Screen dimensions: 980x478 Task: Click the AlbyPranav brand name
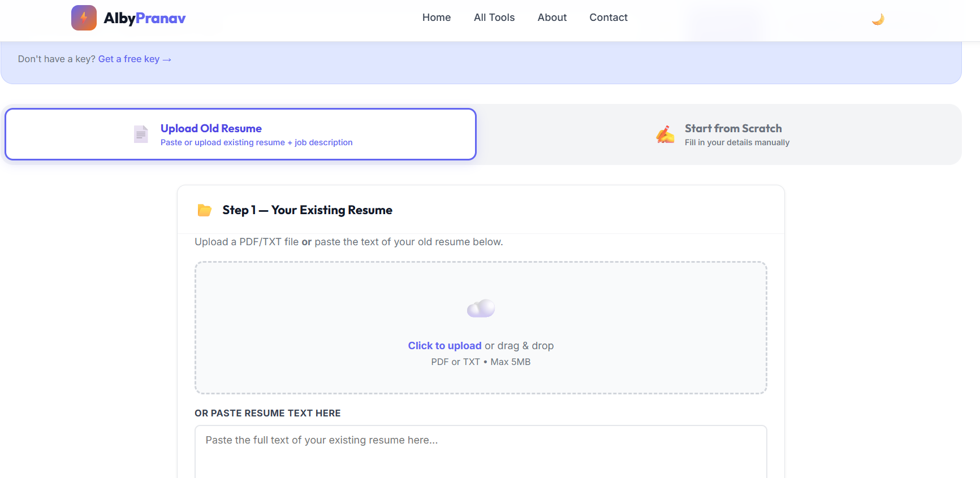point(145,19)
